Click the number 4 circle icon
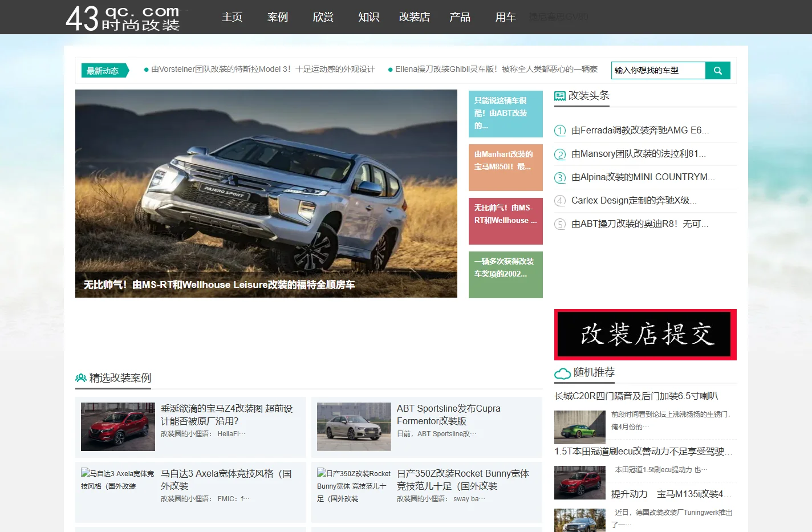The image size is (812, 532). pyautogui.click(x=560, y=201)
